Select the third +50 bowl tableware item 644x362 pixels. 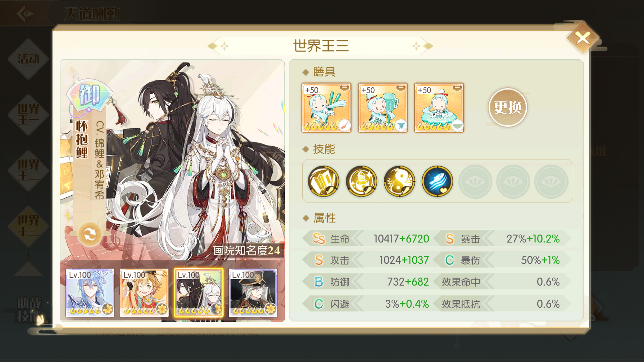coord(439,108)
